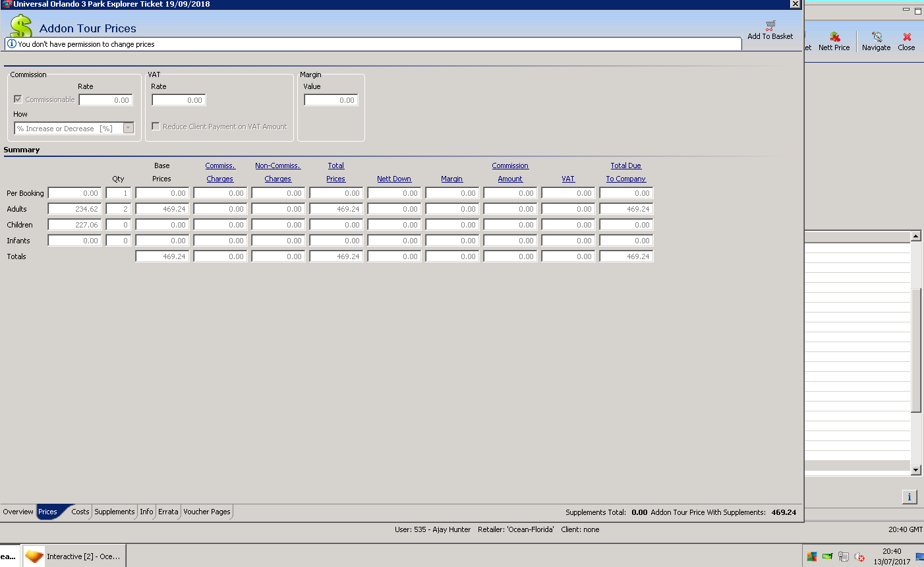924x567 pixels.
Task: Click the Children unit price field showing 227.06
Action: 74,225
